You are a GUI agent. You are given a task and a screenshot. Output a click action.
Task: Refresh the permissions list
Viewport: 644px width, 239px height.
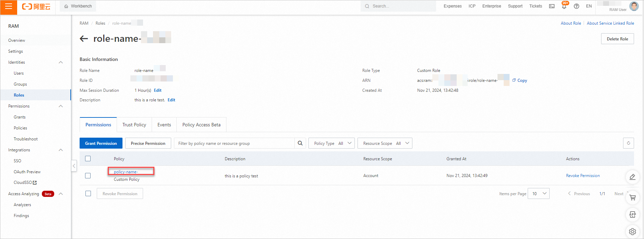click(629, 143)
